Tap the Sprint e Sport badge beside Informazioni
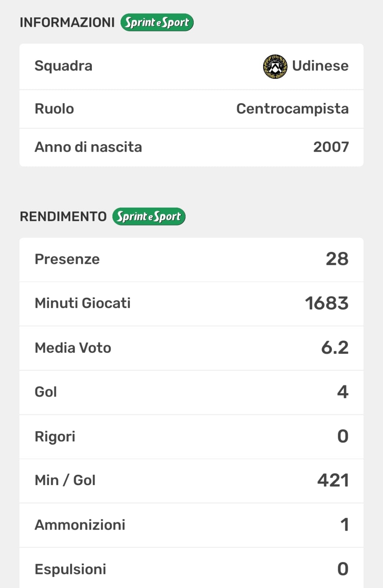The image size is (383, 588). click(x=157, y=22)
